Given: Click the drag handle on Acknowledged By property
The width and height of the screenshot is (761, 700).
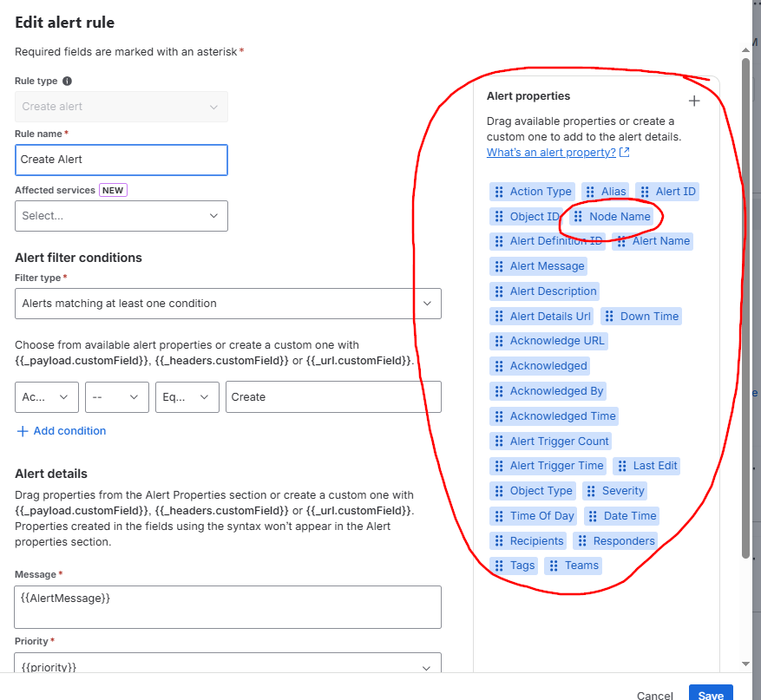Looking at the screenshot, I should click(x=500, y=390).
